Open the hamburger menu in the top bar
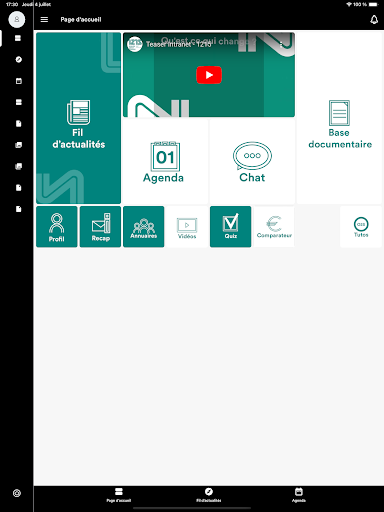Image resolution: width=384 pixels, height=512 pixels. pyautogui.click(x=44, y=20)
